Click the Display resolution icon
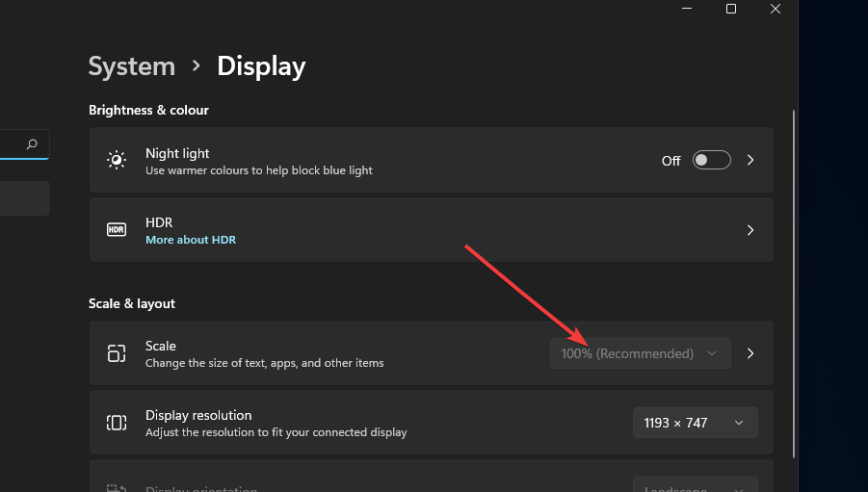Screen dimensions: 868x492 pos(117,423)
